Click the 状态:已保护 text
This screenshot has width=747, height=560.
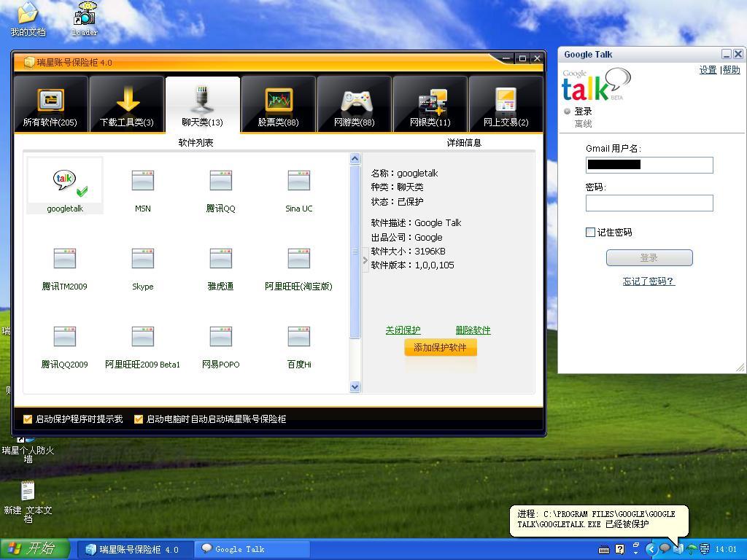[398, 201]
